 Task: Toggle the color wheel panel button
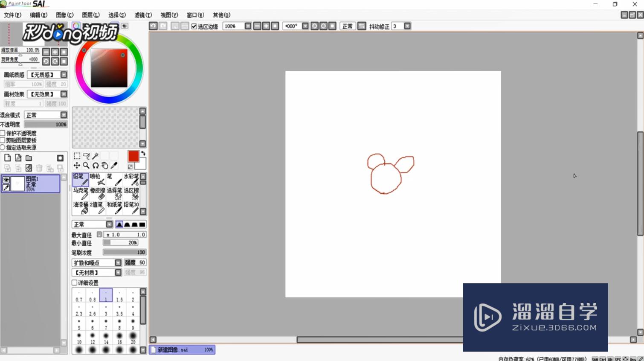tap(76, 26)
